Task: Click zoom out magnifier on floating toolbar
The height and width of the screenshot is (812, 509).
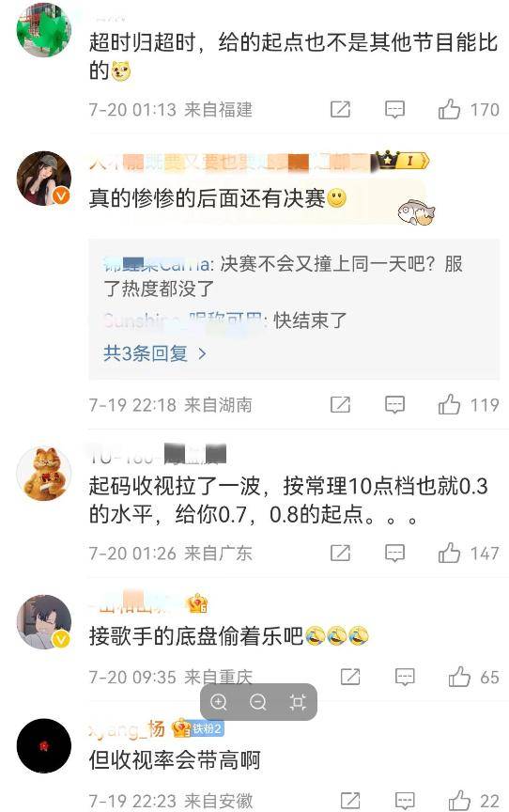Action: pyautogui.click(x=258, y=702)
